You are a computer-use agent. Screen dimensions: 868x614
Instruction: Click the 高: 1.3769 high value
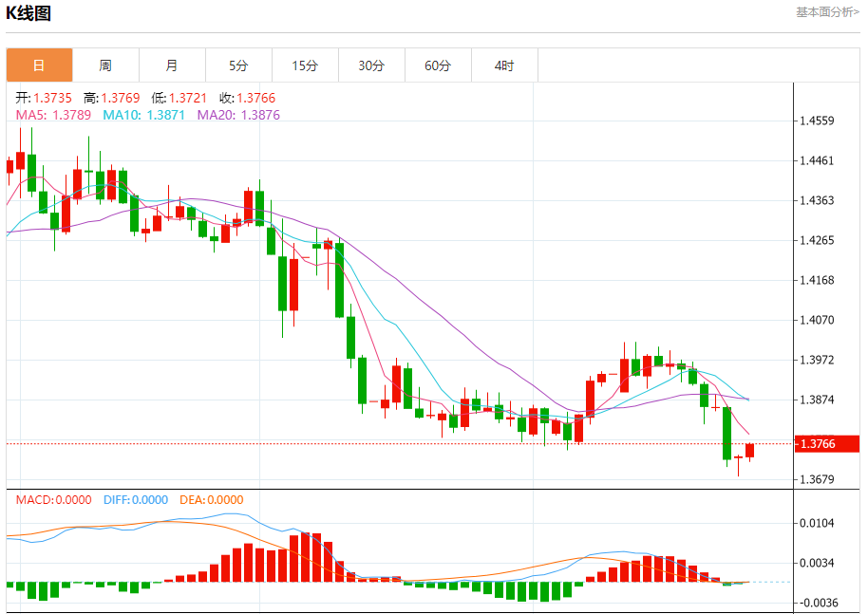[x=111, y=98]
